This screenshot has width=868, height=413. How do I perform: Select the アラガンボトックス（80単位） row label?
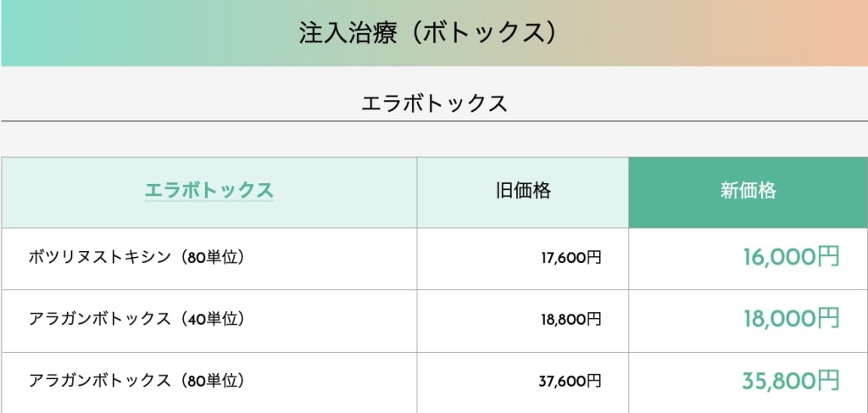[136, 381]
